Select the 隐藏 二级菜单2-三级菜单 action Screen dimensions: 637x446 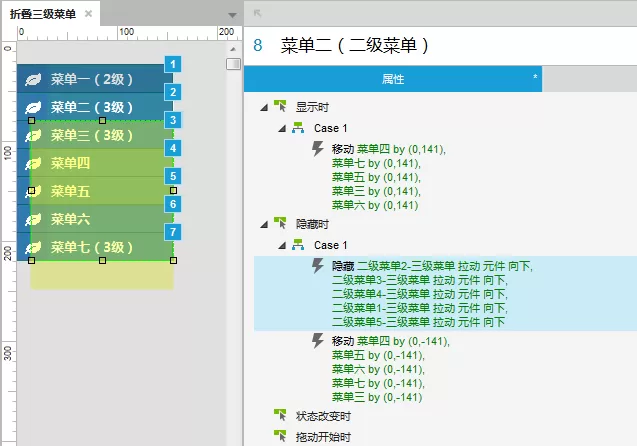(x=445, y=294)
